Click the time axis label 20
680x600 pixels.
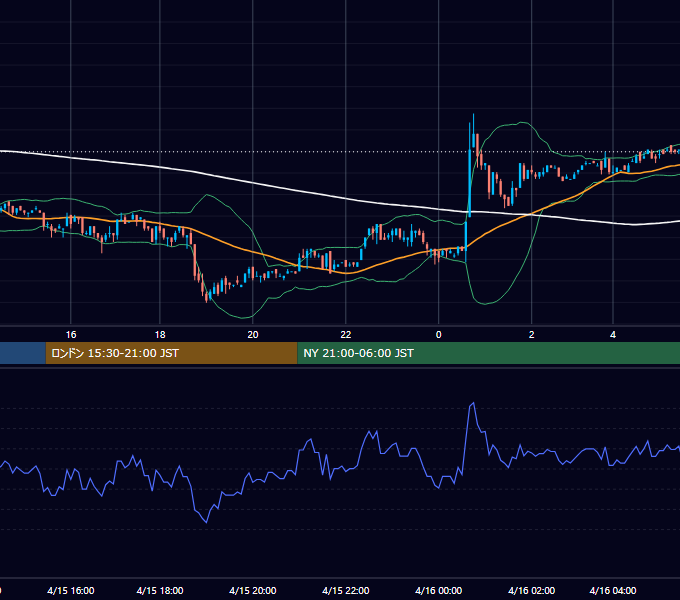pyautogui.click(x=253, y=335)
